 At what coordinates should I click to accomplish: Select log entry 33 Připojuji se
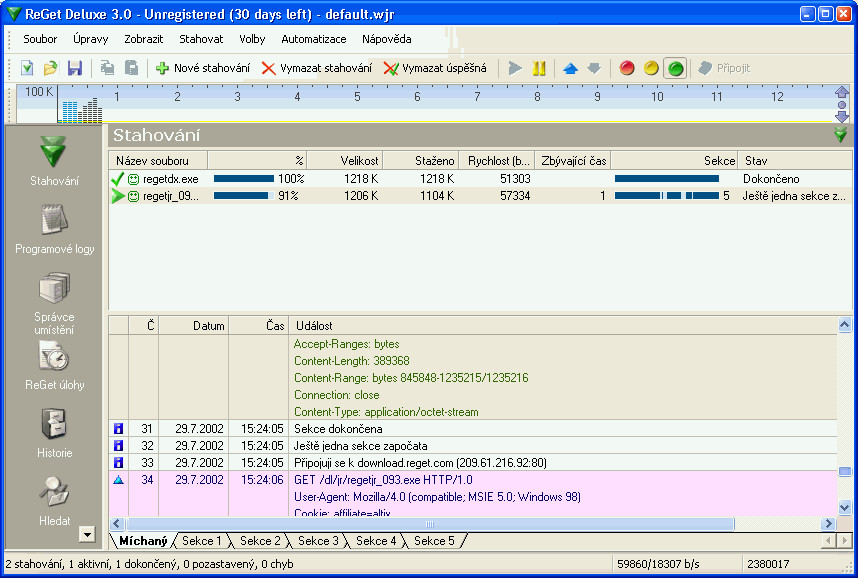pyautogui.click(x=473, y=463)
